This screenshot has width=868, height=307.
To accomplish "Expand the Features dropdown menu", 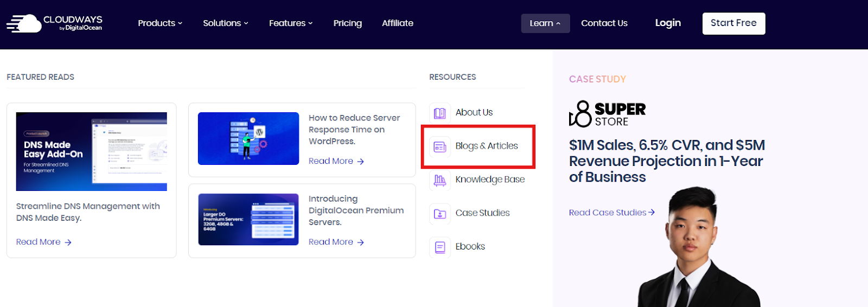I will (291, 23).
